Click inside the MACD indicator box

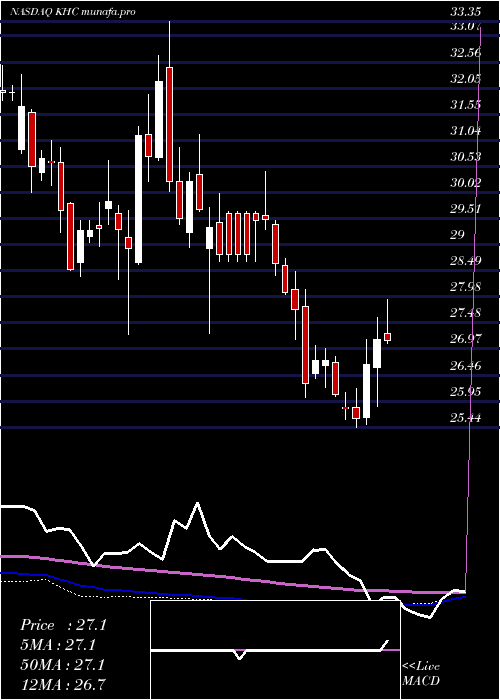click(275, 650)
